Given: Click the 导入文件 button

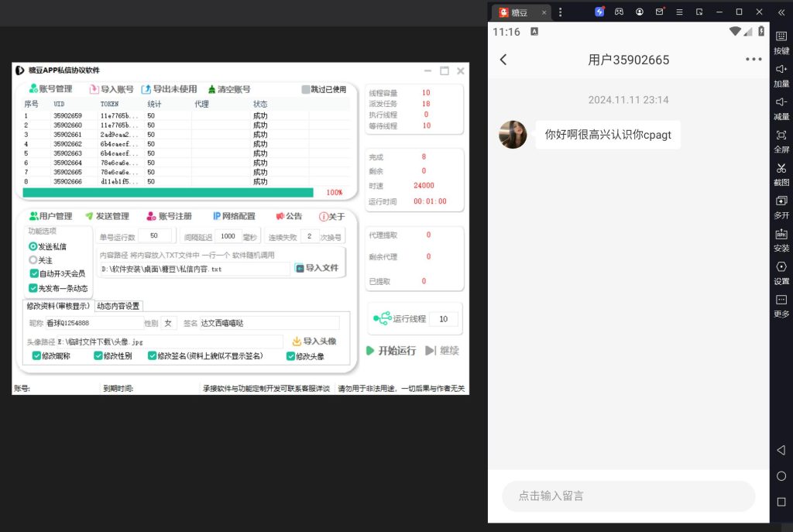Looking at the screenshot, I should click(x=316, y=268).
